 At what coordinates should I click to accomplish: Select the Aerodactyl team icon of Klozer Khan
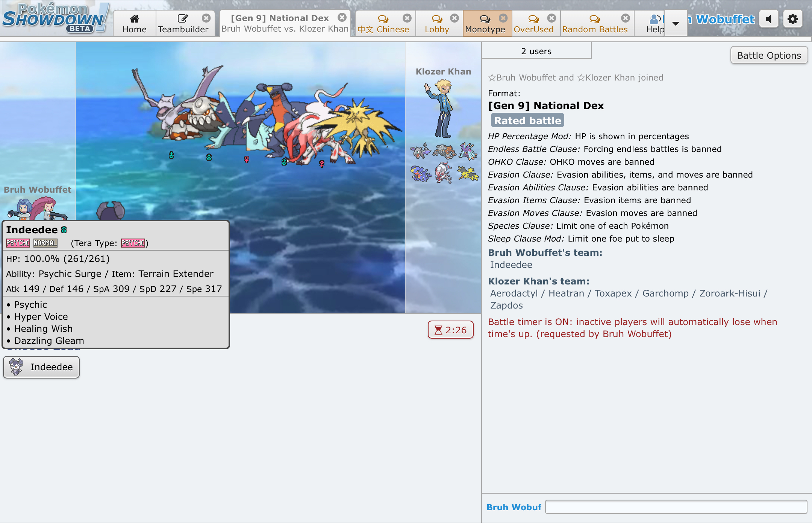point(420,151)
